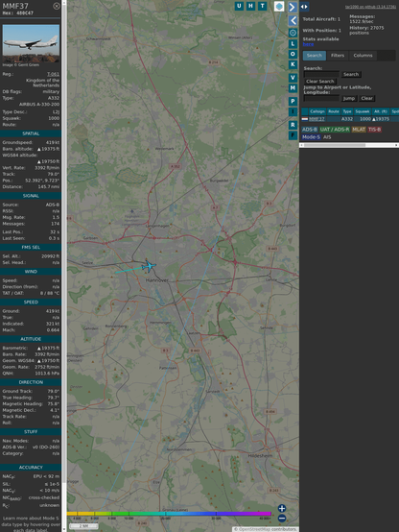Click the ALTITUDE section header
Viewport: 399px width, 532px height.
[x=31, y=339]
